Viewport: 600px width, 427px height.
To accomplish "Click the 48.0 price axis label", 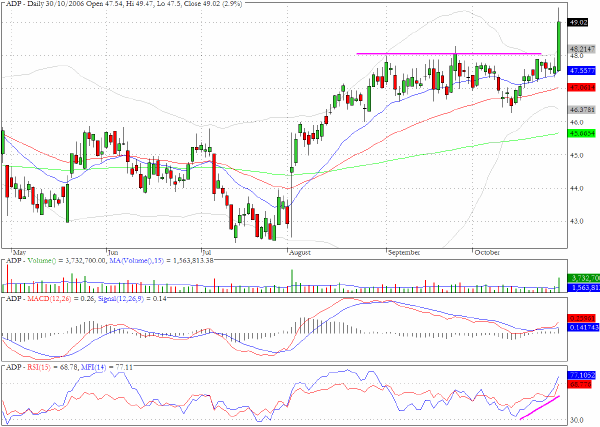I will point(577,56).
